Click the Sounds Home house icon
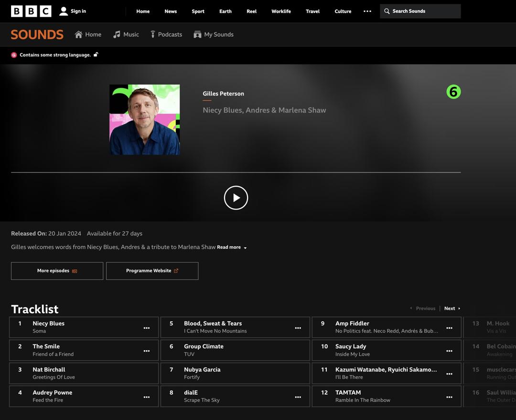 78,34
